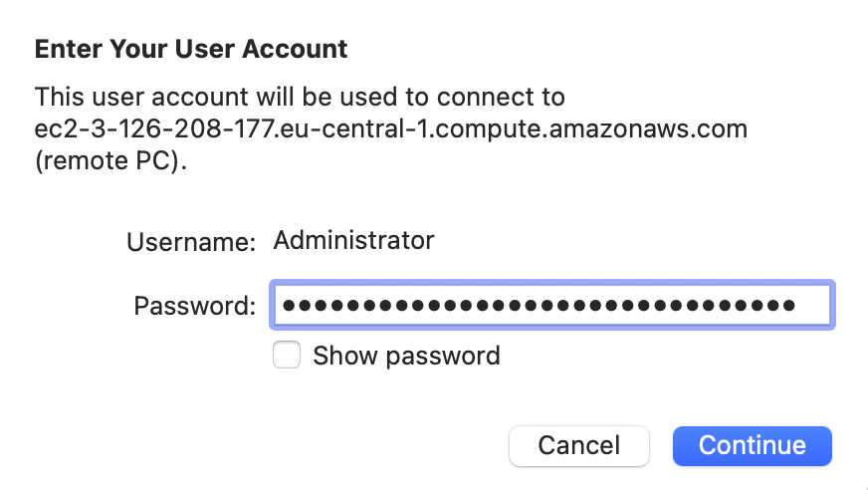Click "ec2-3-126-208-177" in the hostname
This screenshot has height=490, width=868.
(139, 129)
